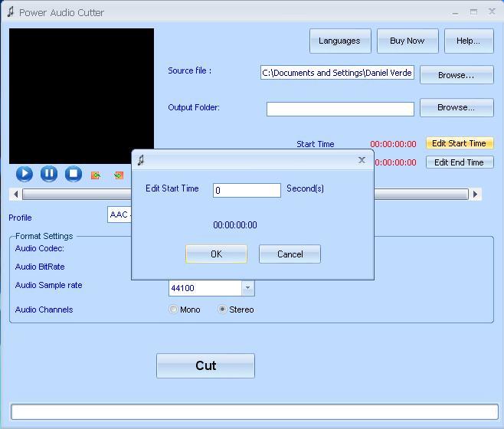
Task: Click the black video preview area
Action: [x=81, y=96]
